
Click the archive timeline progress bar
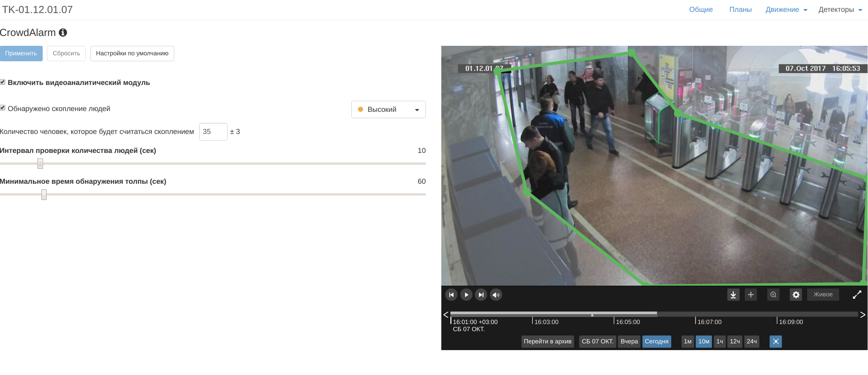pos(654,314)
